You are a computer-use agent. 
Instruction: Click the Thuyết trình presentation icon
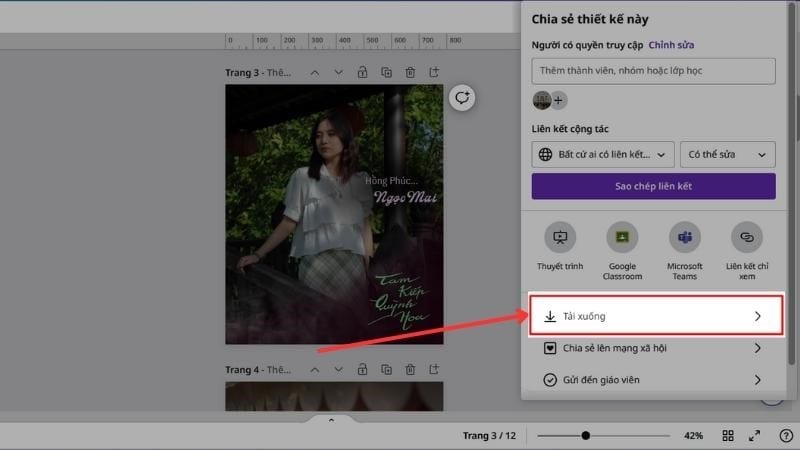[560, 237]
